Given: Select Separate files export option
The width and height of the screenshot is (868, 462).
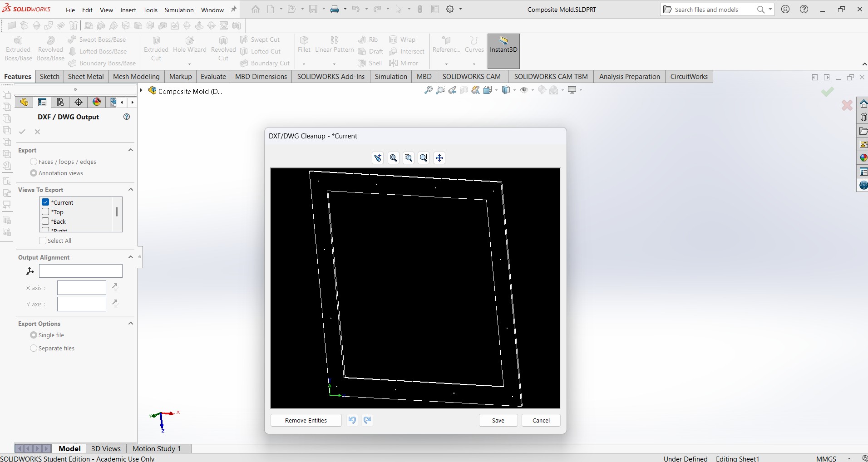Looking at the screenshot, I should point(34,348).
